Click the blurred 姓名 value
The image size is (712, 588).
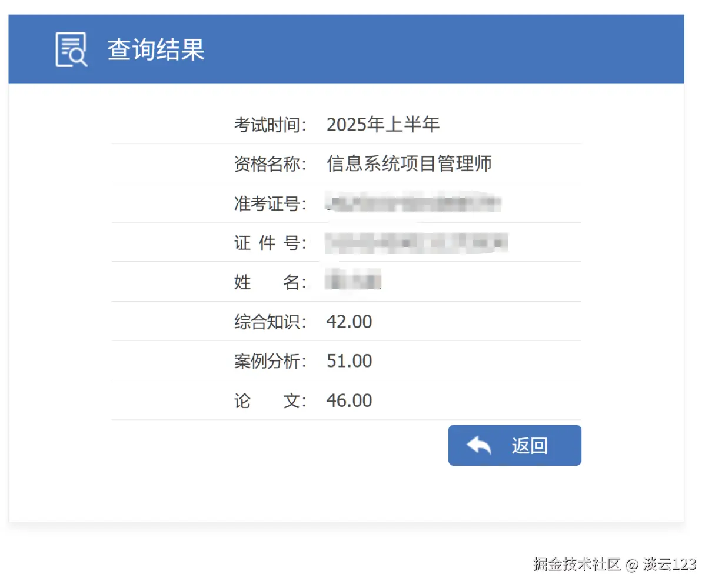click(353, 282)
